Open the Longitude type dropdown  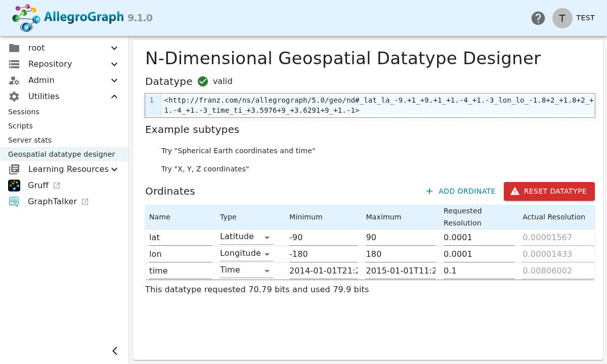[246, 254]
